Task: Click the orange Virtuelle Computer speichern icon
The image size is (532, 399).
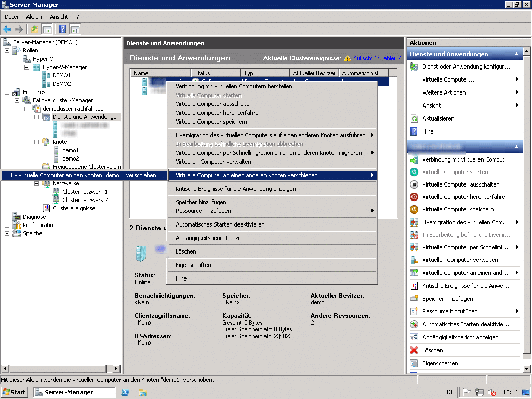Action: tap(414, 210)
